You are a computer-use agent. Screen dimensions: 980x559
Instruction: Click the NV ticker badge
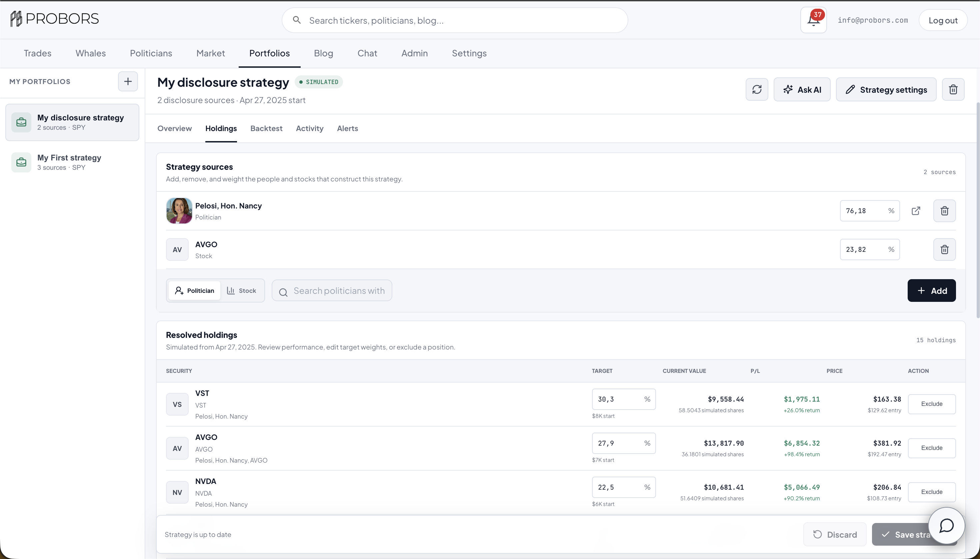177,492
